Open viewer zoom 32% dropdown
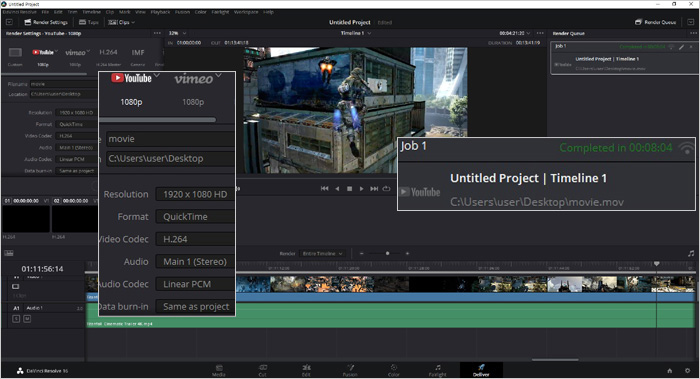Screen dimensions: 700x379 pos(177,33)
